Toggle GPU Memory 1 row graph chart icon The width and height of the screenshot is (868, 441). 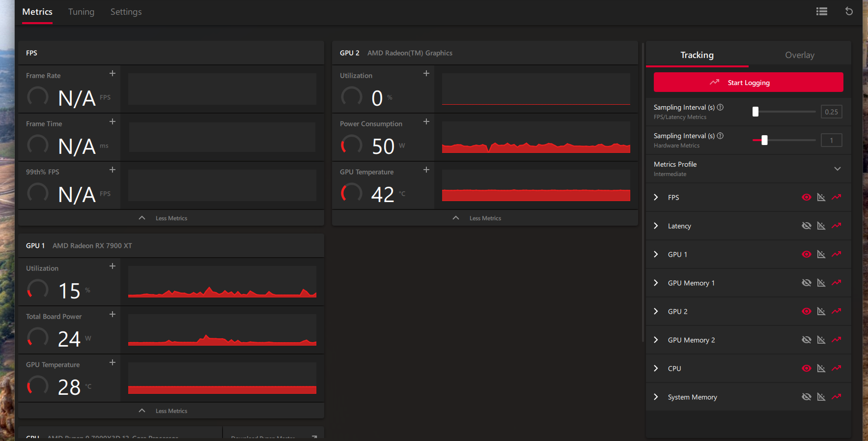coord(821,283)
